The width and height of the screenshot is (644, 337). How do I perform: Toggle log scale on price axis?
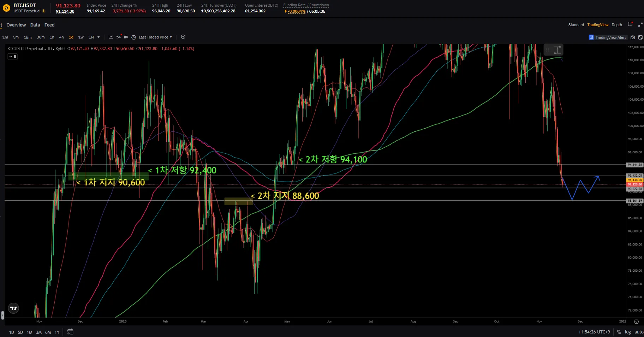point(627,332)
